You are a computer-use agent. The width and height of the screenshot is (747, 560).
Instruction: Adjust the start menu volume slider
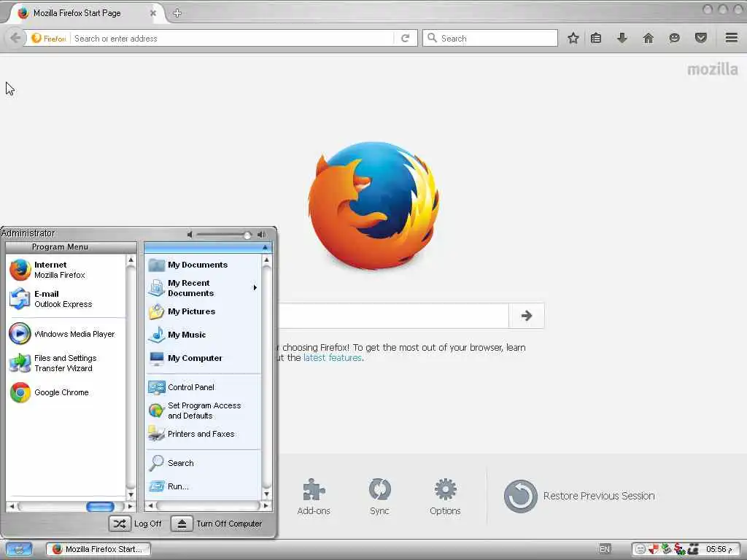[247, 235]
